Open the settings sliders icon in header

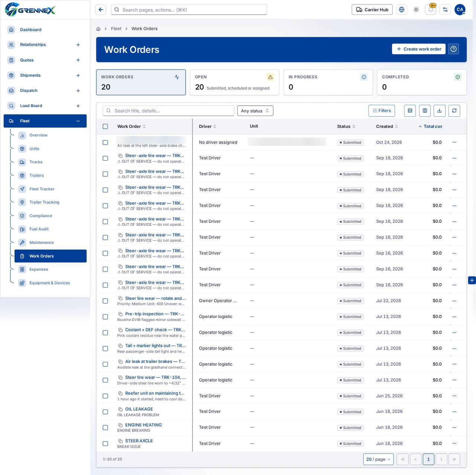click(x=445, y=10)
